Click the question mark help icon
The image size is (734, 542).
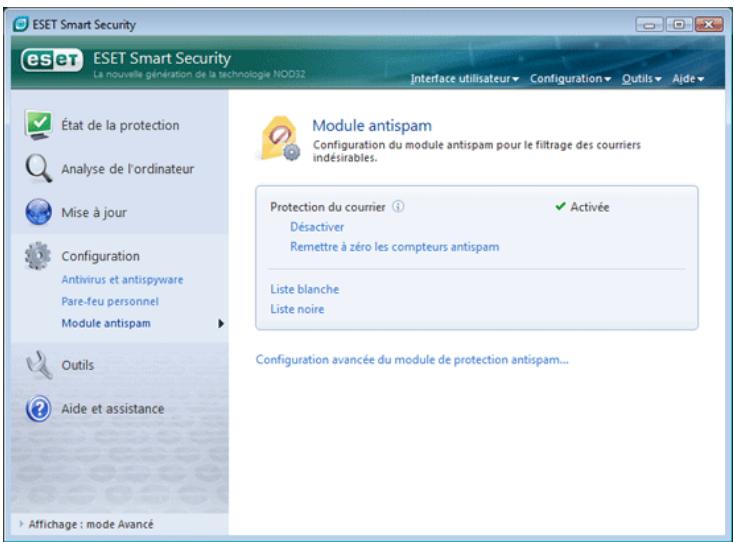(39, 409)
